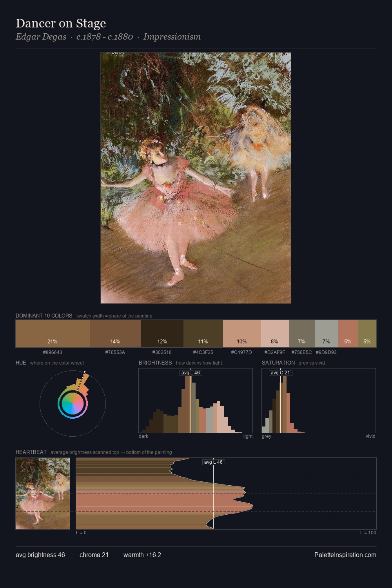Click the 'grey' axis label
392x588 pixels.
[x=267, y=436]
